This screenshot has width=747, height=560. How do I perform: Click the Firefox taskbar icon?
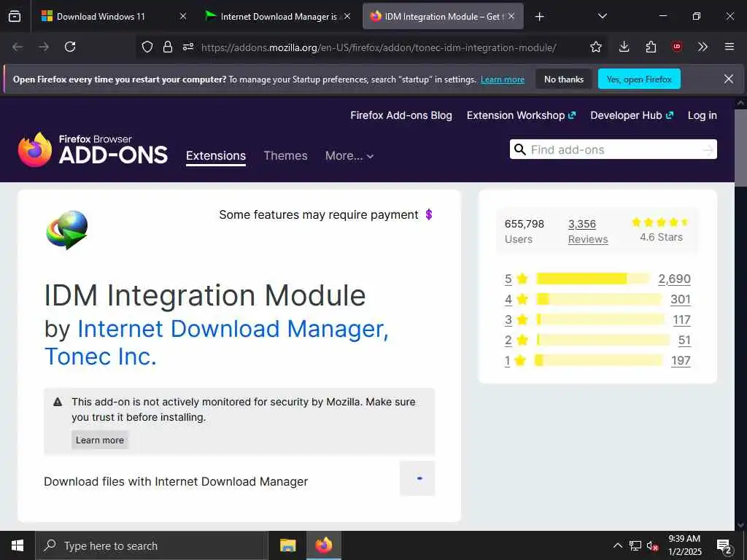pyautogui.click(x=323, y=545)
